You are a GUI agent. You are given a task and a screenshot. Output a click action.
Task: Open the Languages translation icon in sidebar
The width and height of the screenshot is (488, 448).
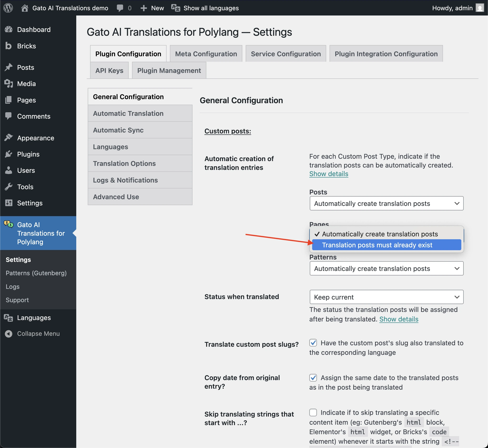8,318
